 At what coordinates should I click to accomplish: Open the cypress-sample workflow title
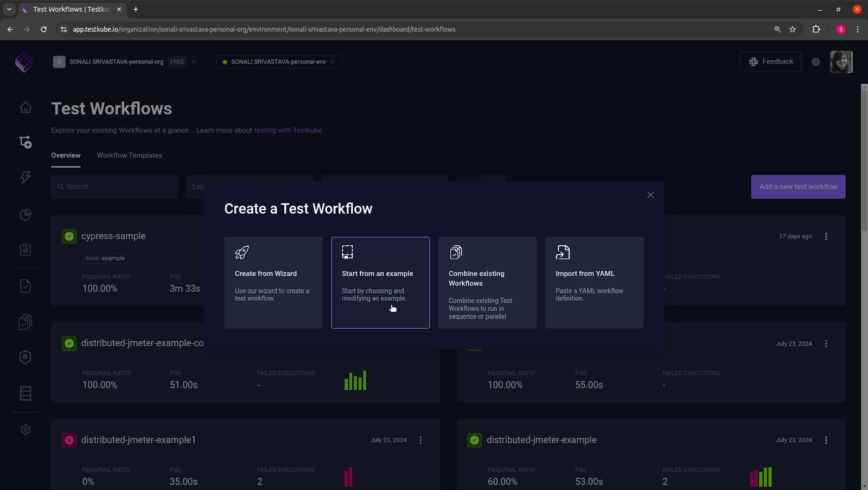[x=113, y=236]
